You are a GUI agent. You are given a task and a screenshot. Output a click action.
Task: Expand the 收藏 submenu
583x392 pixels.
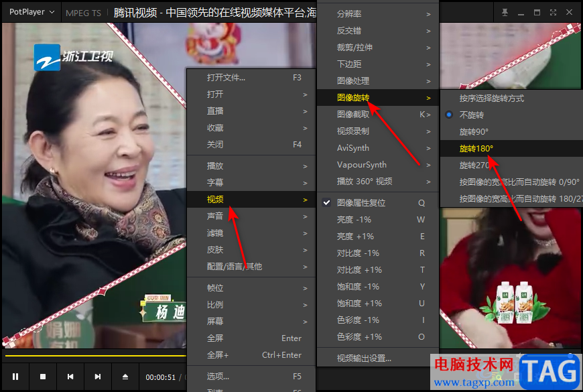click(x=251, y=127)
